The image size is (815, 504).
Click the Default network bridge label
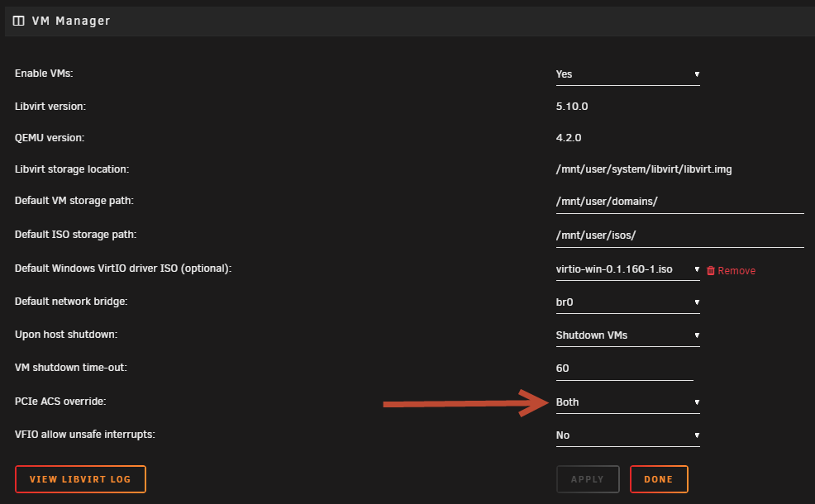pyautogui.click(x=71, y=302)
